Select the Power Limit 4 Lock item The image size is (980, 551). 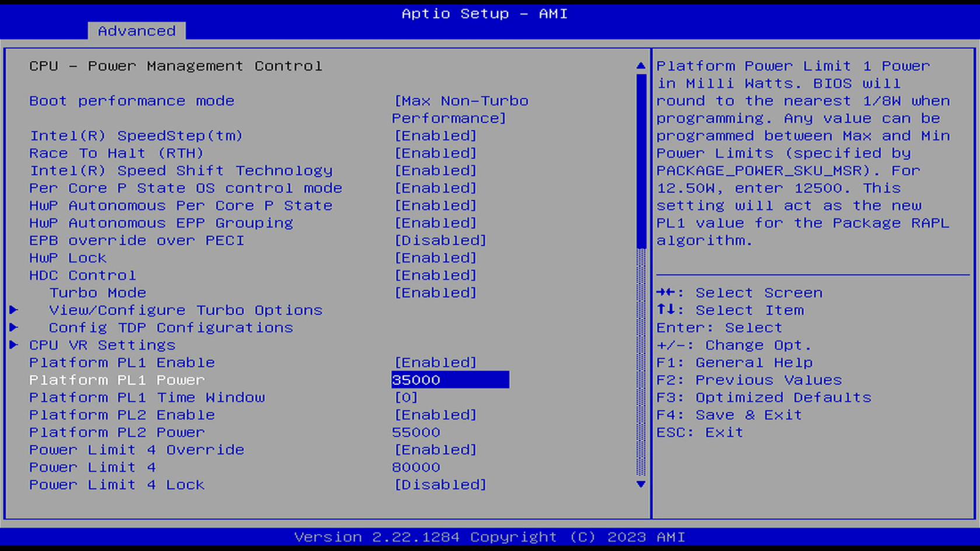117,485
